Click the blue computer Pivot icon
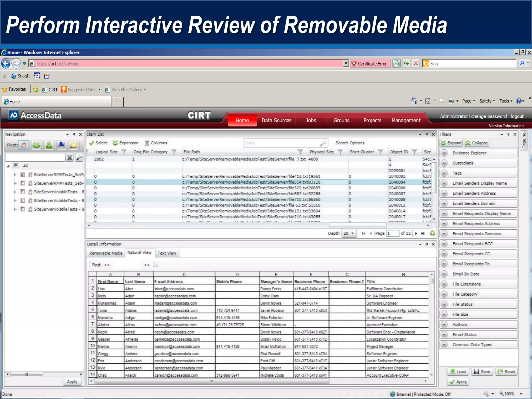Viewport: 532px width, 399px height. (61, 145)
